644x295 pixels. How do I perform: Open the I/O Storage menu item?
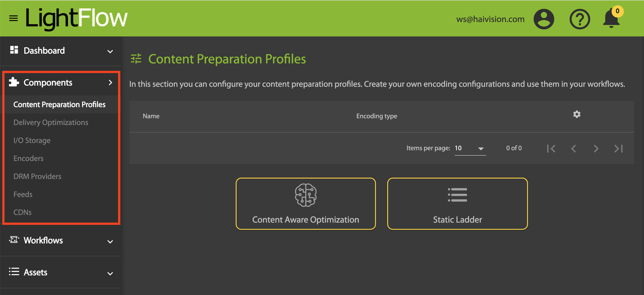(x=32, y=141)
